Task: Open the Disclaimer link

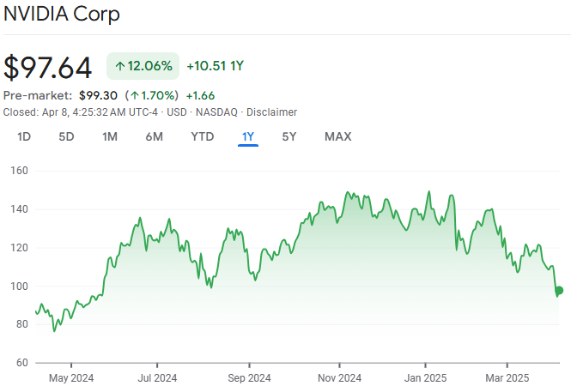Action: (271, 112)
